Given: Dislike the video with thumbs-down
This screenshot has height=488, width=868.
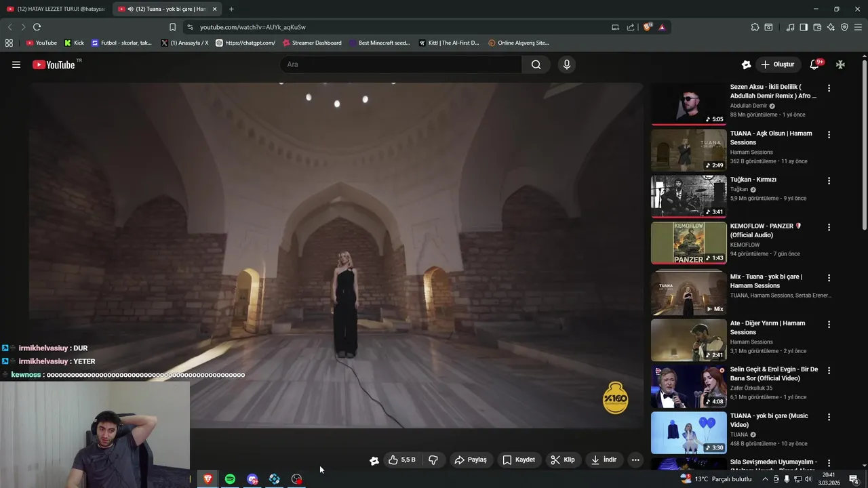Looking at the screenshot, I should point(433,460).
